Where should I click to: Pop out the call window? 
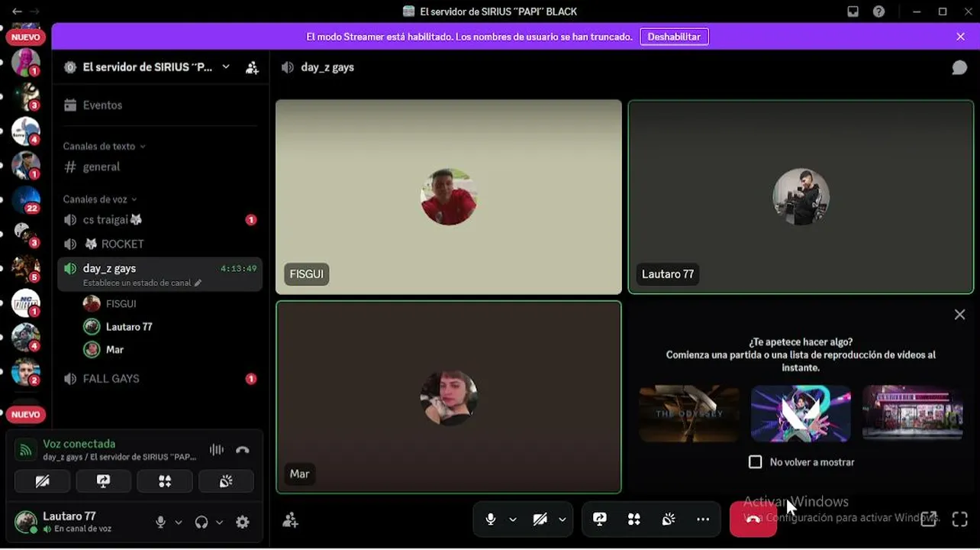[928, 519]
